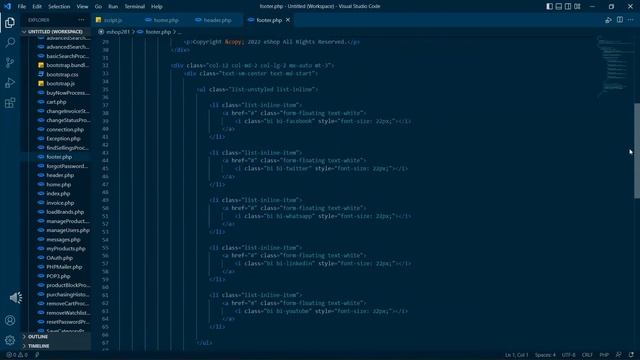The width and height of the screenshot is (640, 360).
Task: Click the UTF-8 encoding in status bar
Action: (x=569, y=355)
